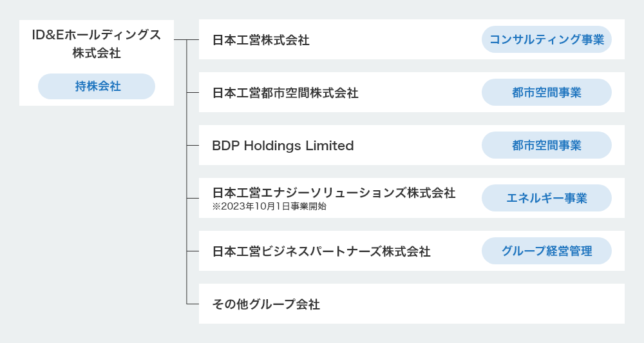Screen dimensions: 644x343
Task: Click the ID&Eホールディングス株式会社 box
Action: click(97, 63)
